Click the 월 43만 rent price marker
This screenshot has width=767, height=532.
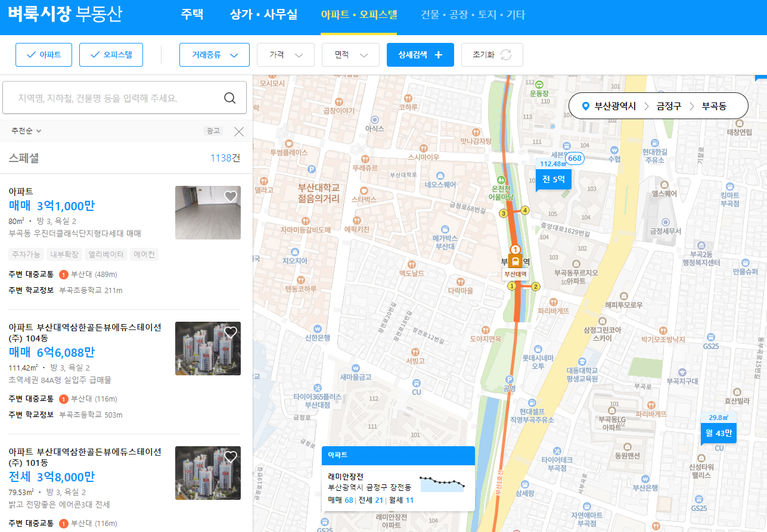(718, 433)
